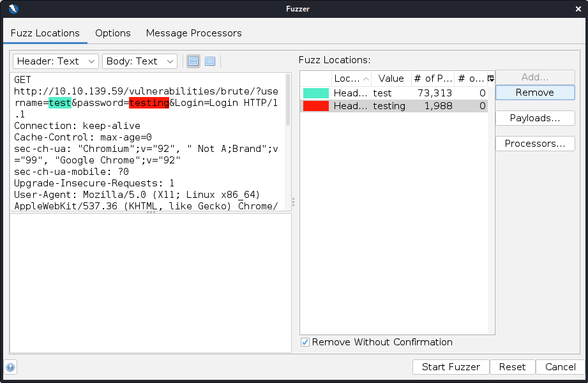Open the Message Processors tab
Viewport: 588px width, 383px height.
click(x=193, y=33)
